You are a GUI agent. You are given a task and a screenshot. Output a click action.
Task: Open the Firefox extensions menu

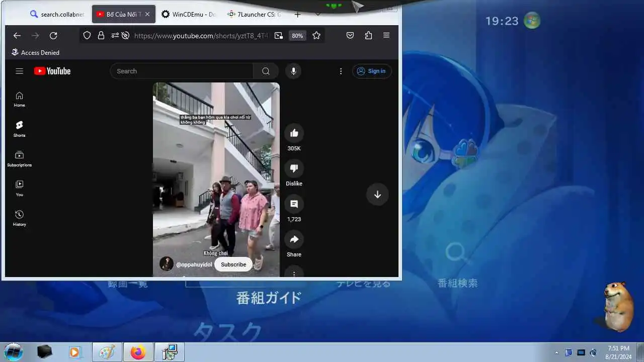(368, 36)
